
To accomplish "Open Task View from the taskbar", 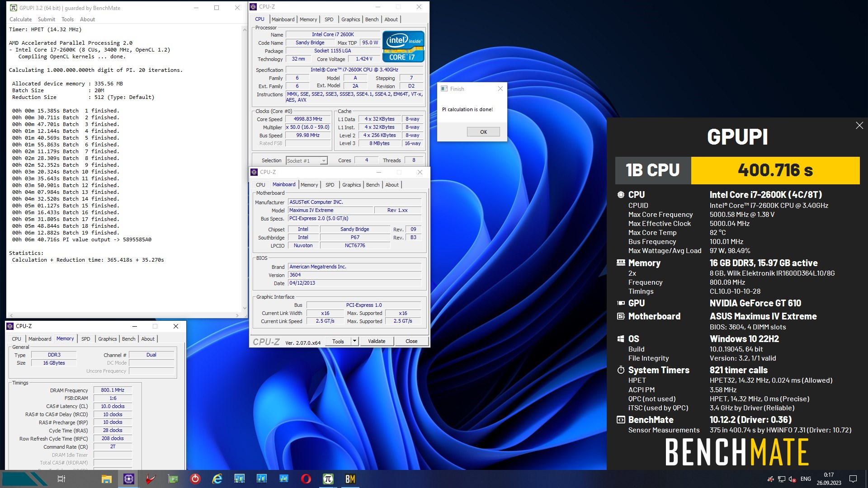I will click(x=61, y=479).
